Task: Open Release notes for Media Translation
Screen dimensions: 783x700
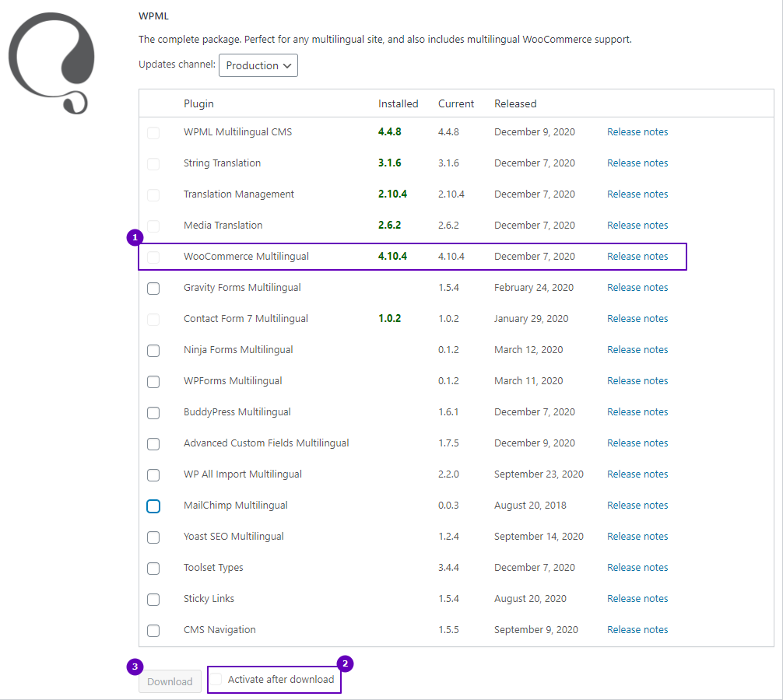Action: 637,225
